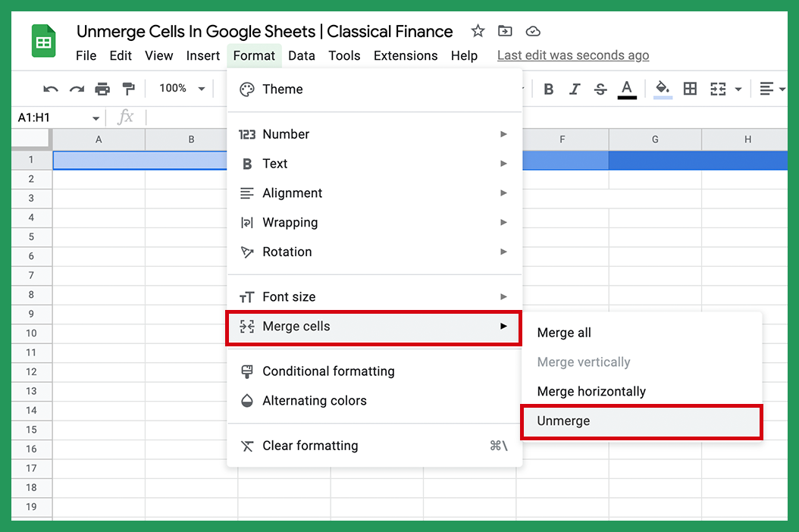The width and height of the screenshot is (799, 532).
Task: Toggle strikethrough formatting
Action: coord(600,89)
